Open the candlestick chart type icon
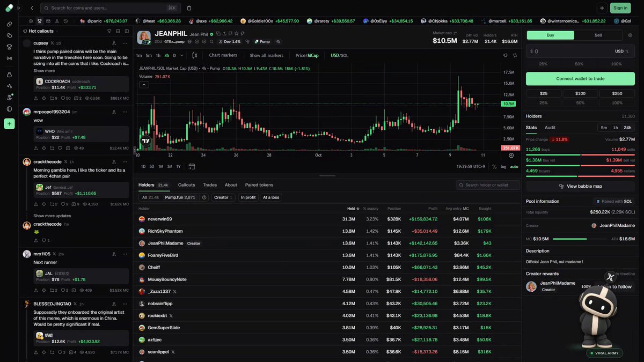Screen dimensions: 644x362 (194, 55)
